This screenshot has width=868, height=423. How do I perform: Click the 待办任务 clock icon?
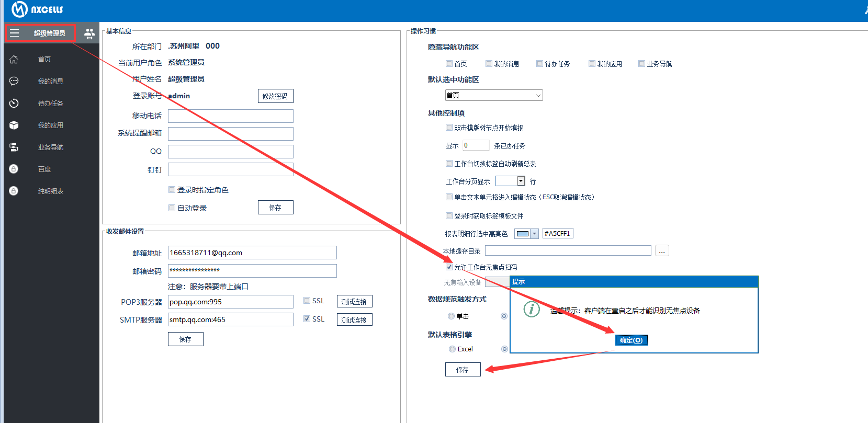pos(14,104)
